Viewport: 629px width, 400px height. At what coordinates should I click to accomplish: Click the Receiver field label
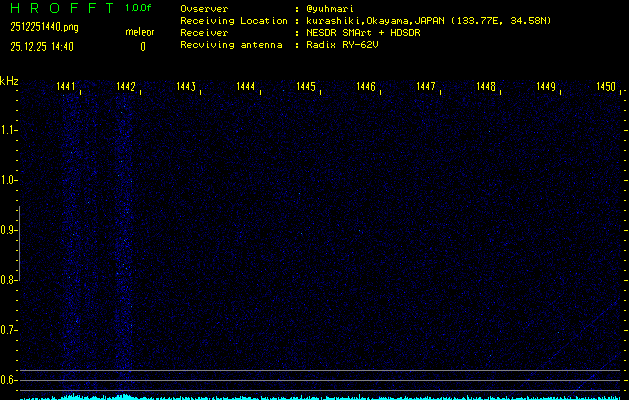point(204,32)
